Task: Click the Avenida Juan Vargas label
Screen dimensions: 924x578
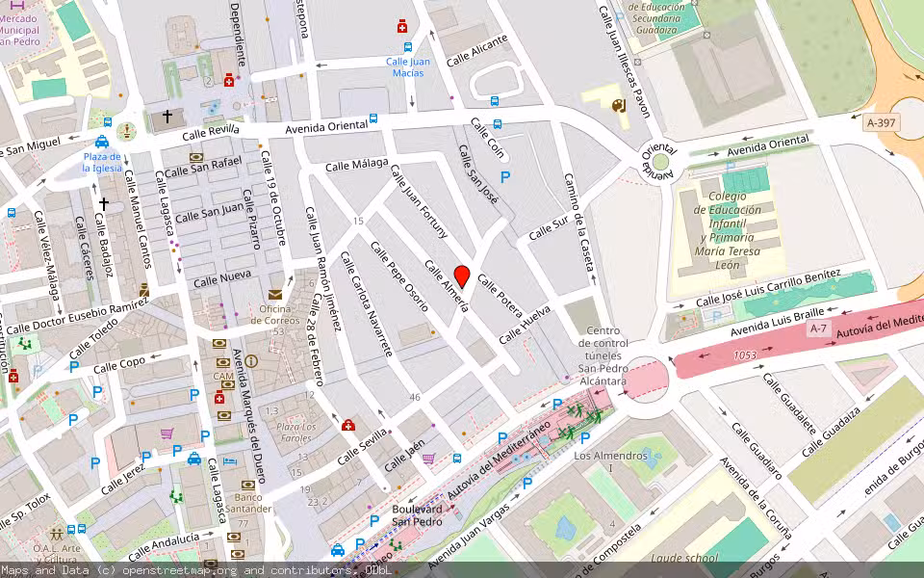Action: 468,537
